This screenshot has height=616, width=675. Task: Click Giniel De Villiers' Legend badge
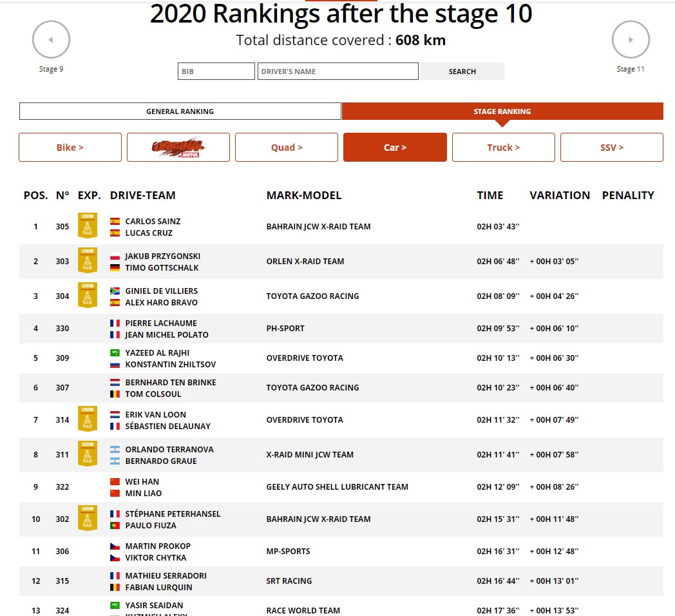pyautogui.click(x=87, y=296)
